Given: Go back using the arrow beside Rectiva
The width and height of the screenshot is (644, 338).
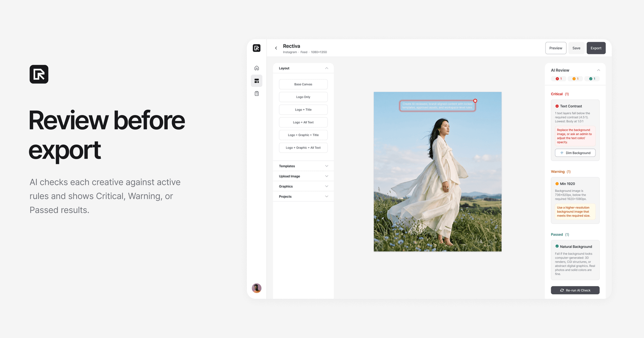Looking at the screenshot, I should (276, 48).
